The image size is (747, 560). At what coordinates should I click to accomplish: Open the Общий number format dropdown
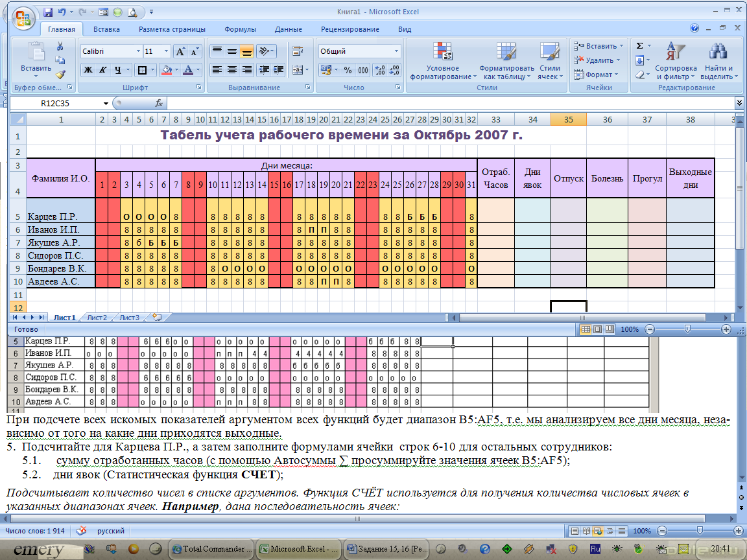pos(396,51)
